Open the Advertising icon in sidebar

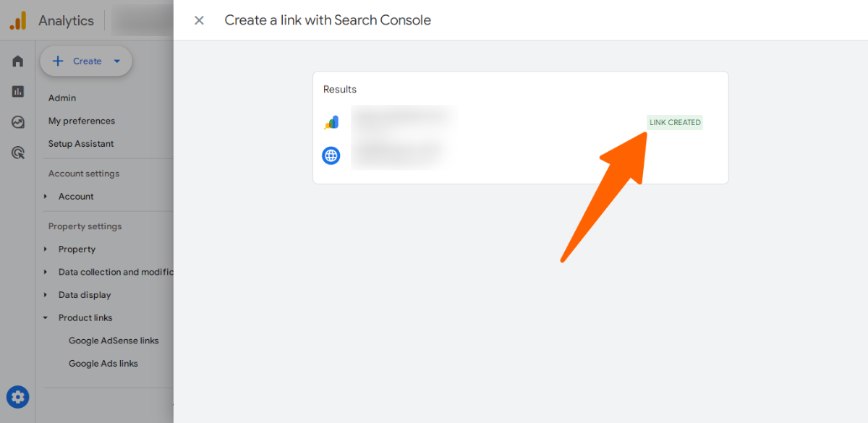[18, 153]
